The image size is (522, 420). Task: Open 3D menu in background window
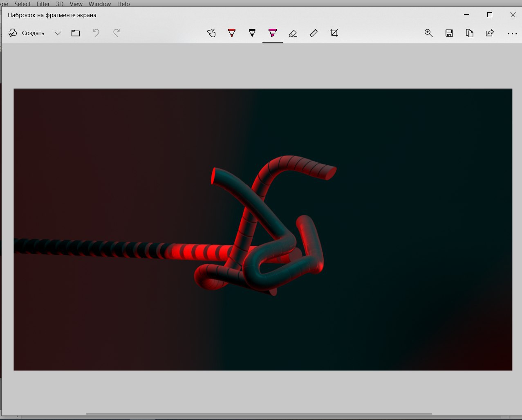point(60,4)
